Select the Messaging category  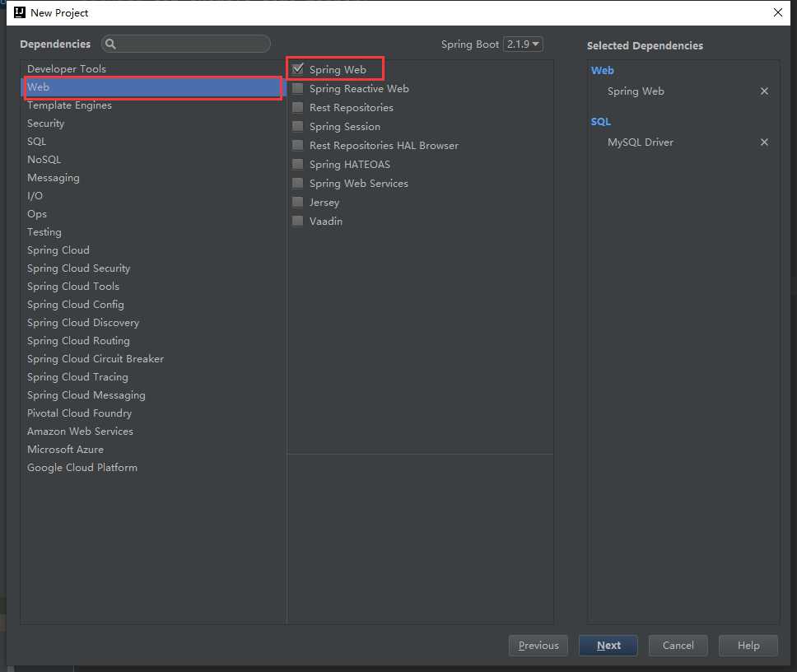click(153, 178)
